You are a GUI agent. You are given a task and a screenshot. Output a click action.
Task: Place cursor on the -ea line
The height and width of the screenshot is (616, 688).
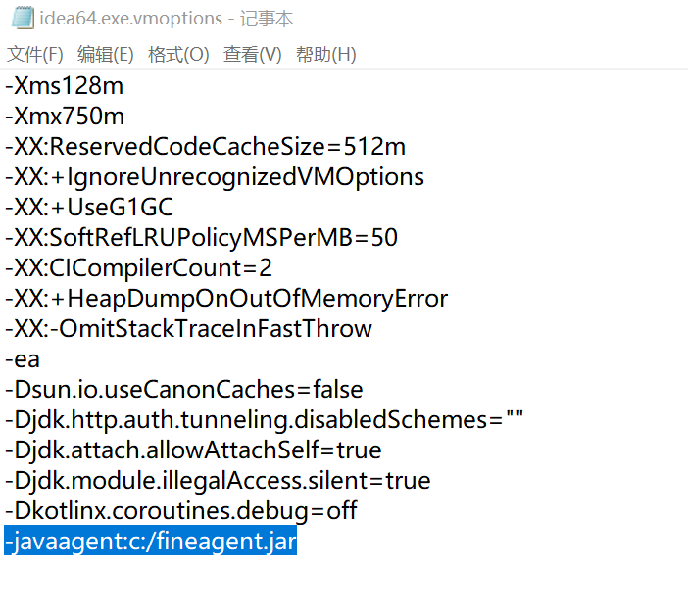[23, 359]
